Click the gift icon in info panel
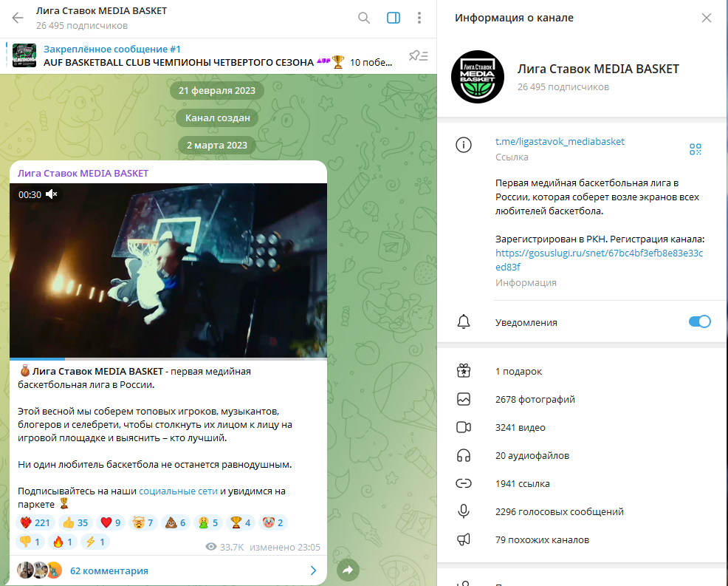Image resolution: width=728 pixels, height=586 pixels. coord(464,371)
